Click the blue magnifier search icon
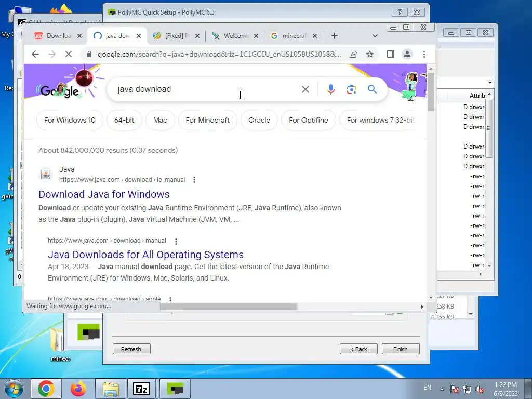 372,89
